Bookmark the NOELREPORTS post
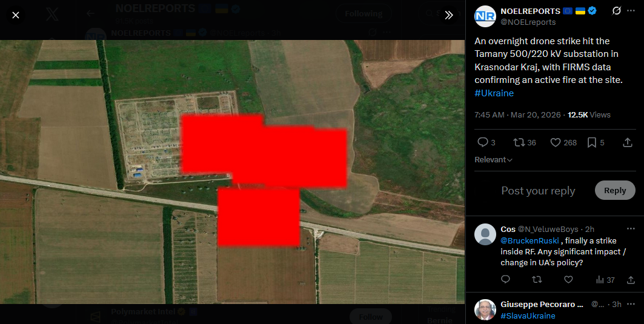The height and width of the screenshot is (324, 644). pos(596,142)
